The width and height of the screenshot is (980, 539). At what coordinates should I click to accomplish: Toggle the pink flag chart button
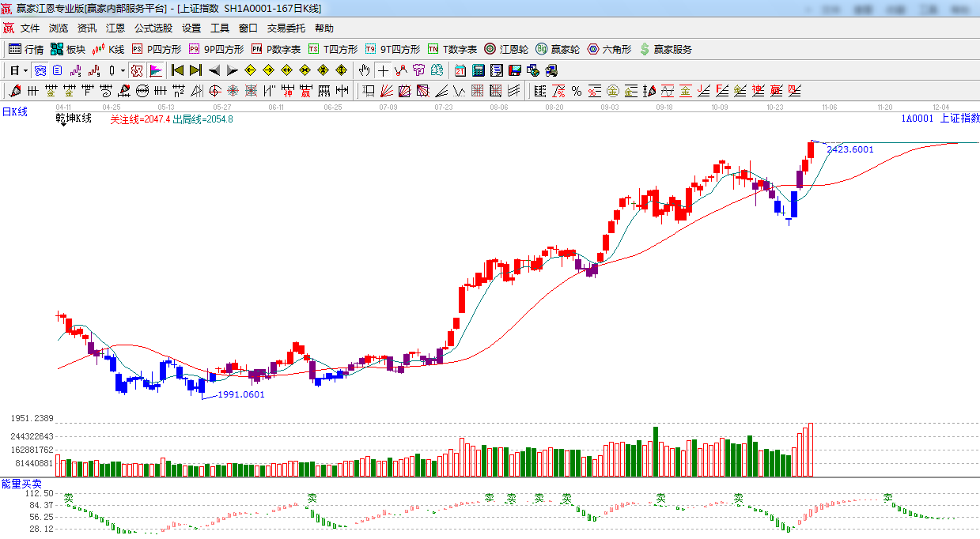pos(156,70)
